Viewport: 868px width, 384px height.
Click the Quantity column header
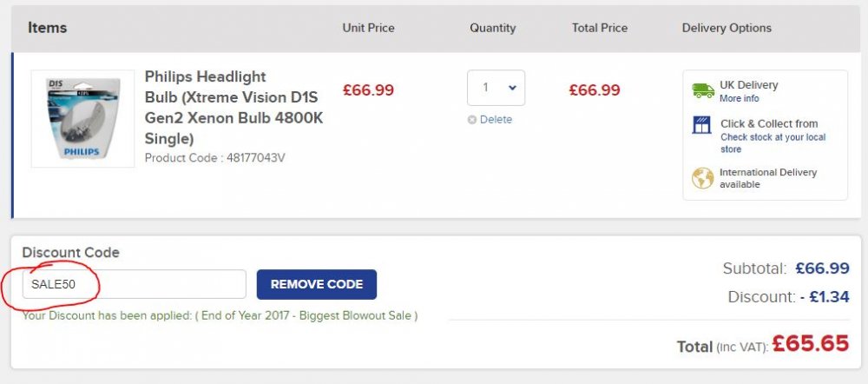tap(493, 29)
